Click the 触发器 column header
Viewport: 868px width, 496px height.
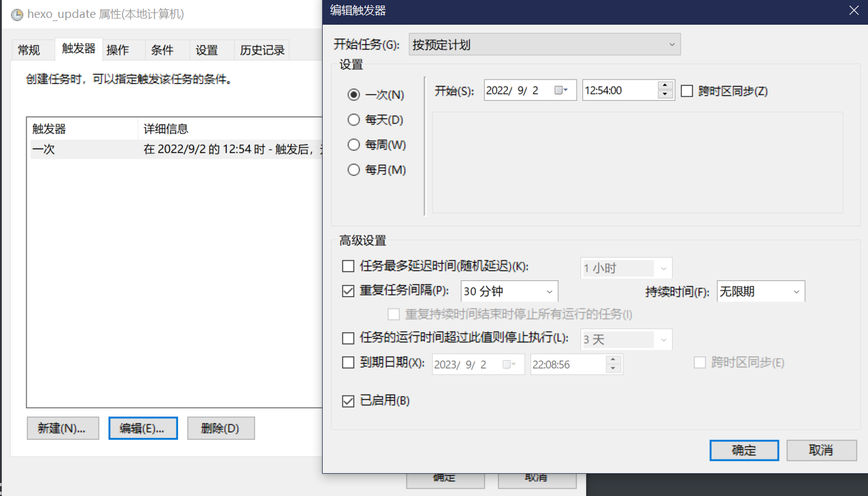pos(83,129)
